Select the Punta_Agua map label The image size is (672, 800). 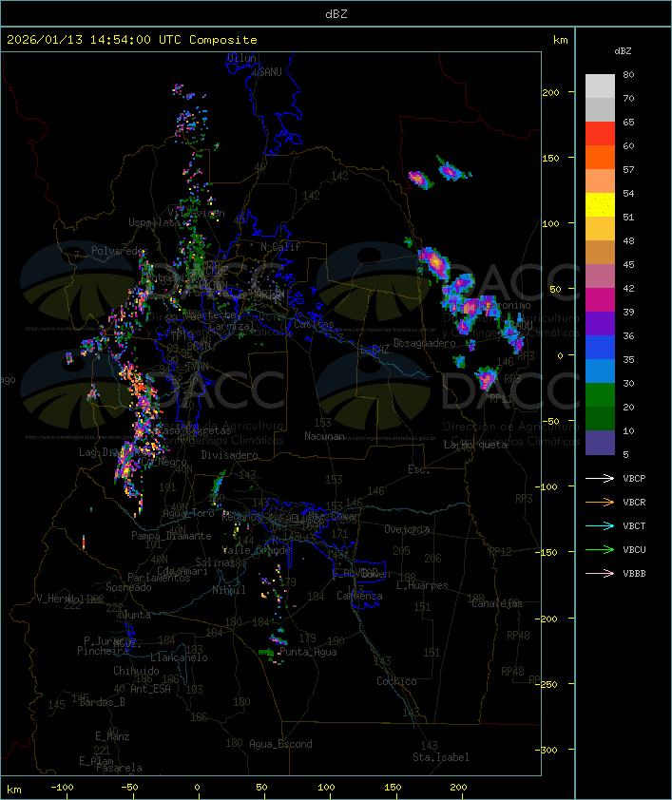(310, 652)
